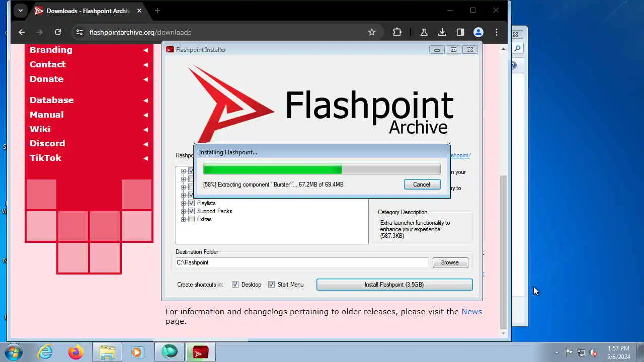
Task: Click the page scrollbar up arrow
Action: click(x=503, y=49)
